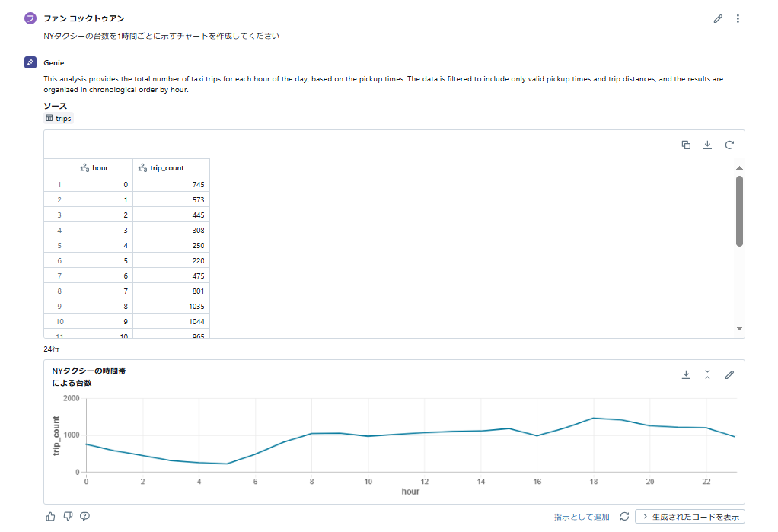Open the trips source table
Viewport: 778px width, 532px height.
(x=59, y=119)
